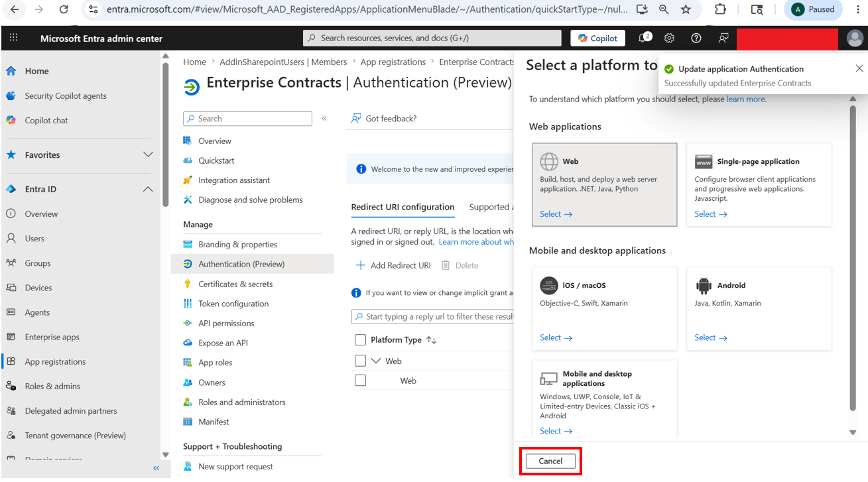Collapse the app resource menu

tap(324, 119)
